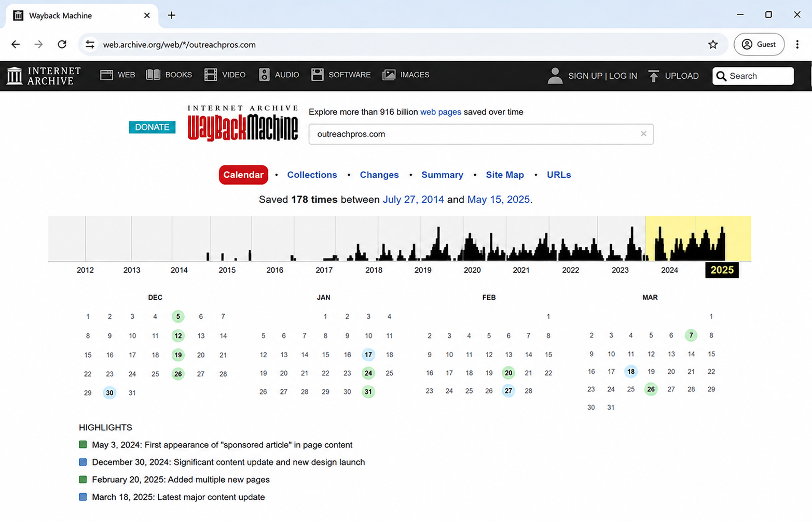Viewport: 812px width, 521px height.
Task: Click the blue swatch beside December 30, 2024 highlight
Action: (x=83, y=462)
